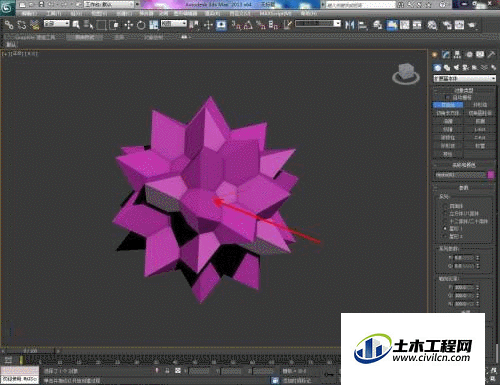The width and height of the screenshot is (500, 385).
Task: Toggle the Graphite ribbon icon
Action: [392, 25]
